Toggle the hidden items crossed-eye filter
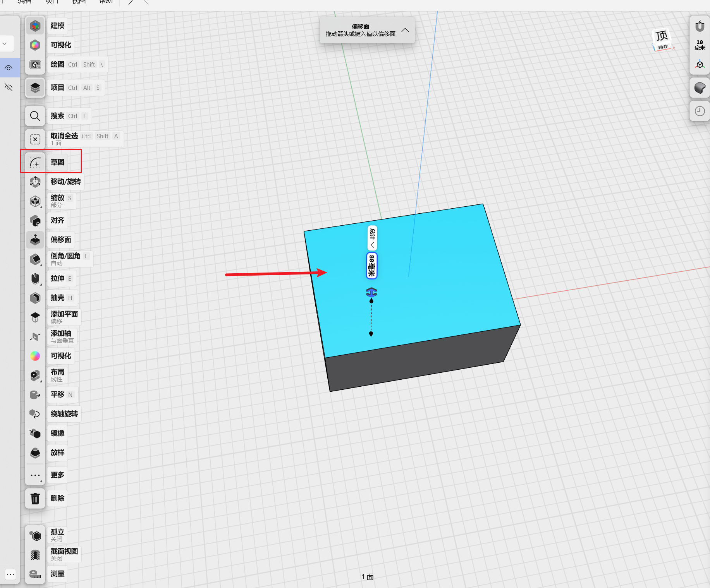Image resolution: width=710 pixels, height=588 pixels. pyautogui.click(x=9, y=87)
